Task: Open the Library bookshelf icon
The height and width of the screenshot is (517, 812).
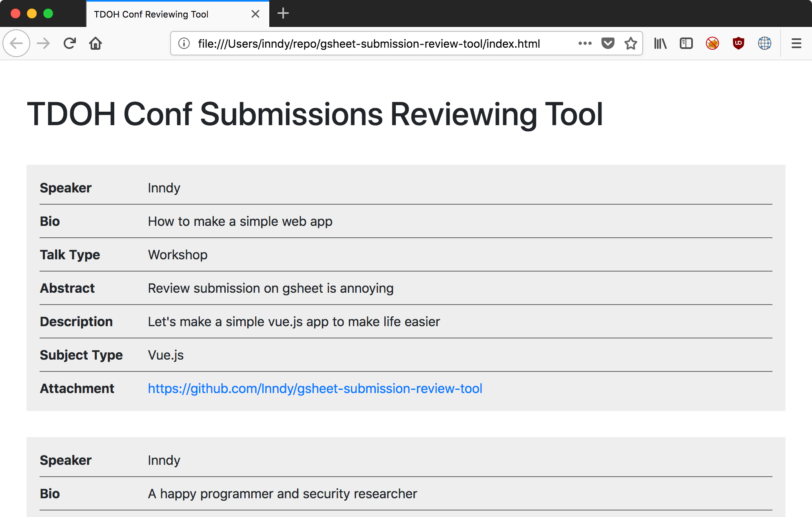Action: click(660, 43)
